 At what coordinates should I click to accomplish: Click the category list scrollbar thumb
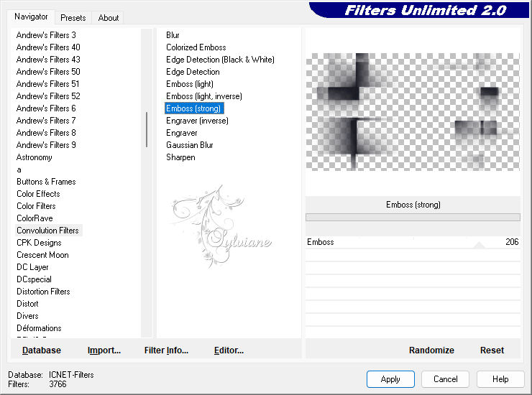pos(147,129)
